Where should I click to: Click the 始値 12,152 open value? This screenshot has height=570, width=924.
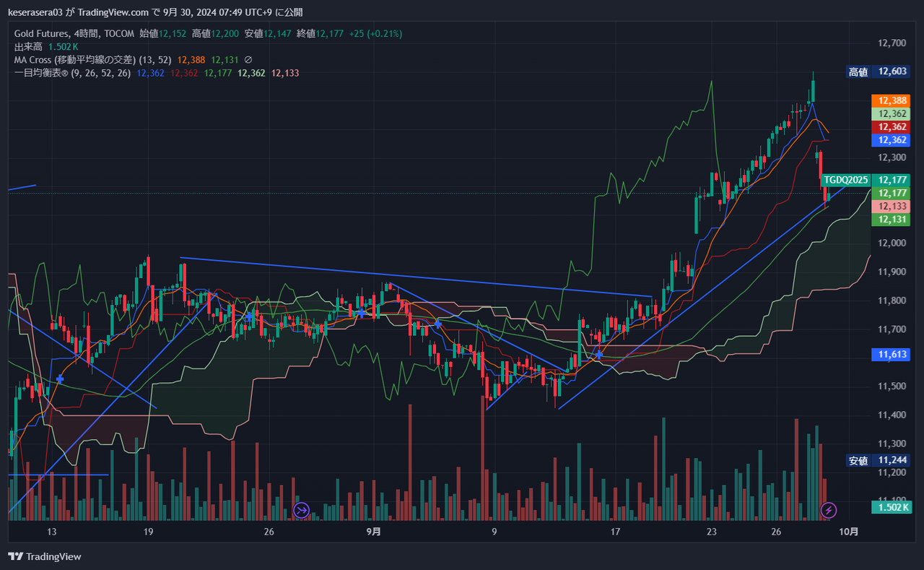tap(163, 34)
